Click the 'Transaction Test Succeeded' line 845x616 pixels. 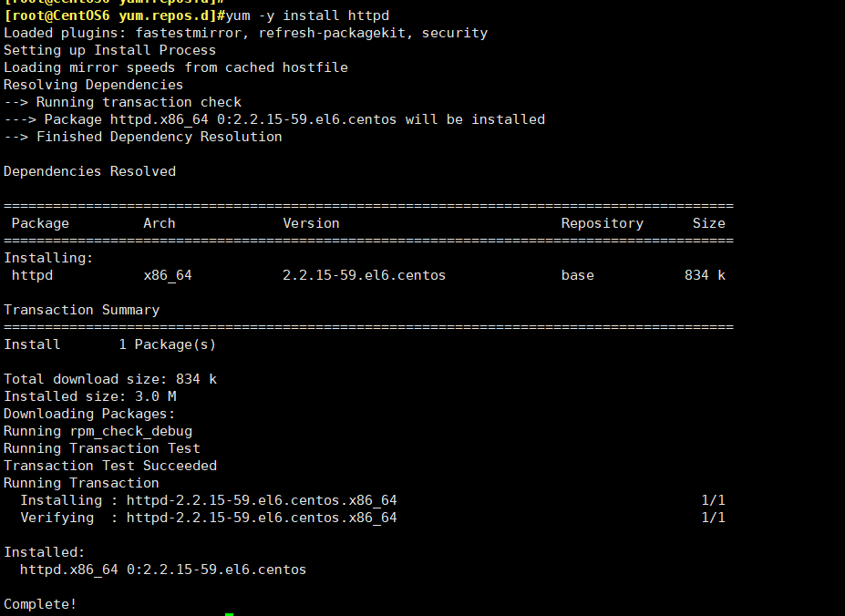[x=110, y=466]
